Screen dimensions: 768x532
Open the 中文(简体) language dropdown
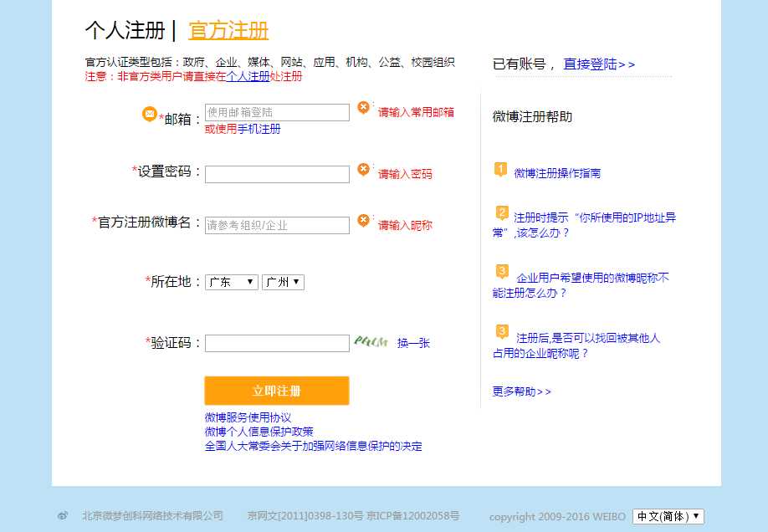(x=668, y=516)
